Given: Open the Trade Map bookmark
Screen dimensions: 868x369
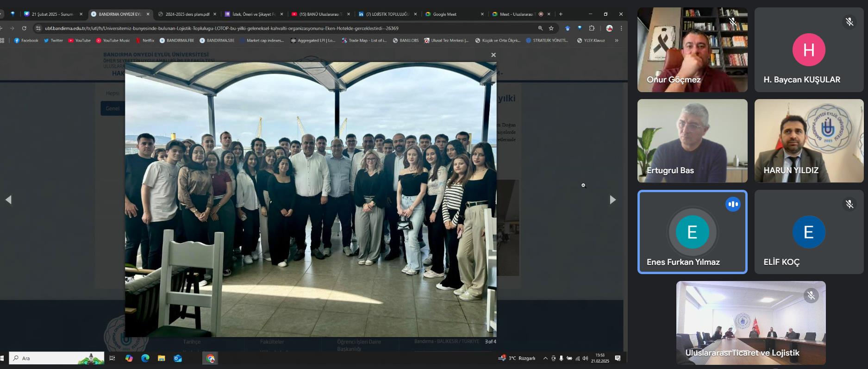Looking at the screenshot, I should point(364,41).
